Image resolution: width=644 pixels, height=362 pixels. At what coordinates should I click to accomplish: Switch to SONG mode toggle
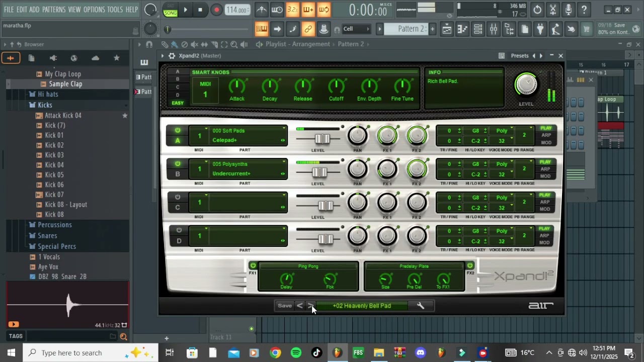click(170, 13)
